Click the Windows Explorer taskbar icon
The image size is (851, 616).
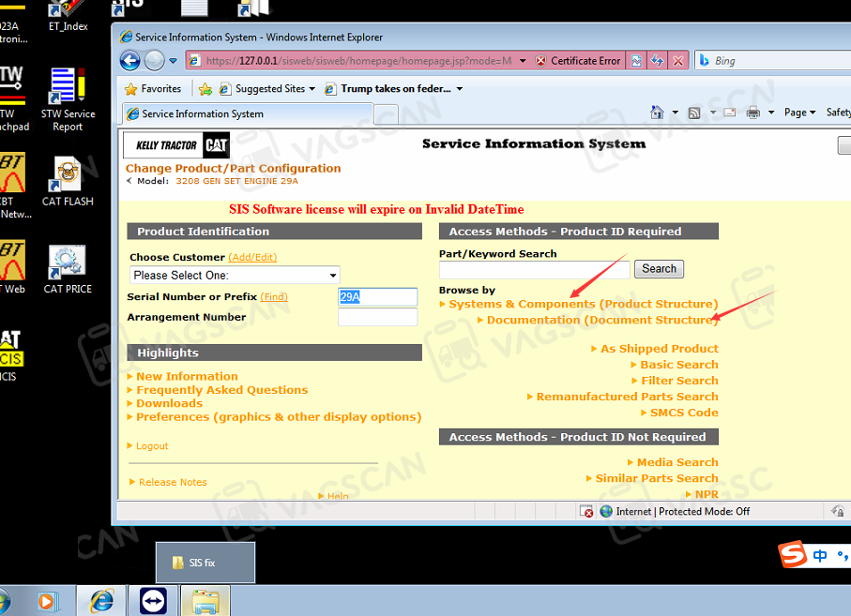tap(205, 600)
